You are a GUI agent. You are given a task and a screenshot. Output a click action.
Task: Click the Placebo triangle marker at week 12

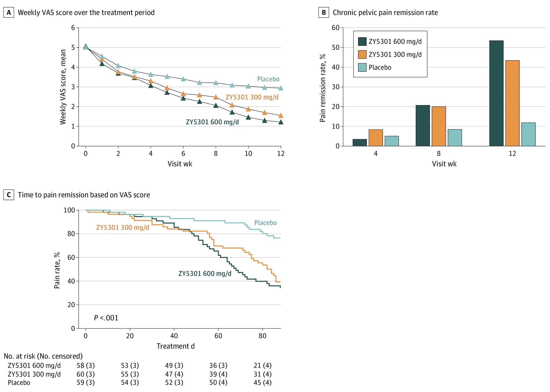(x=281, y=88)
